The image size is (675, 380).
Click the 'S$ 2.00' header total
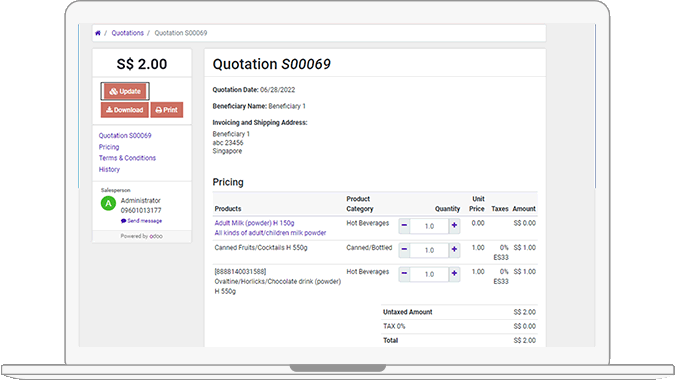pos(142,64)
